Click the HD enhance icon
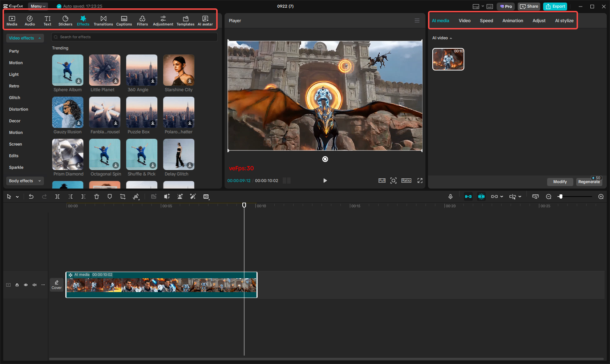This screenshot has height=364, width=610. coord(206,197)
